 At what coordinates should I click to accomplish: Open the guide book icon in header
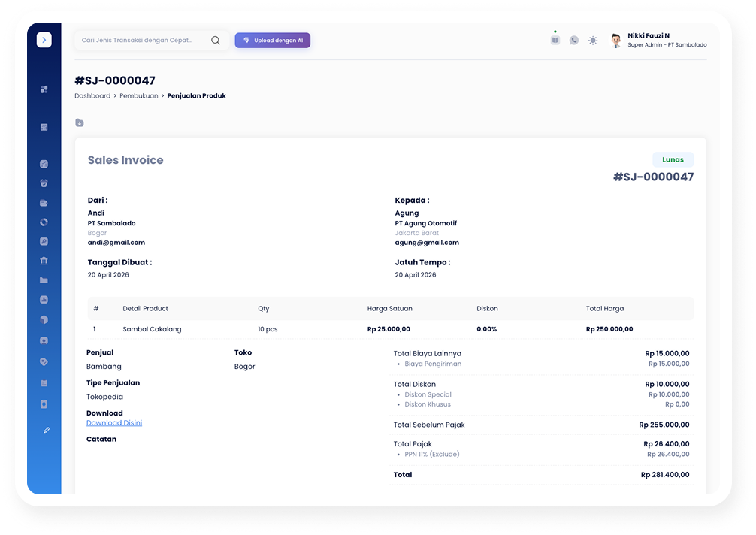(555, 40)
